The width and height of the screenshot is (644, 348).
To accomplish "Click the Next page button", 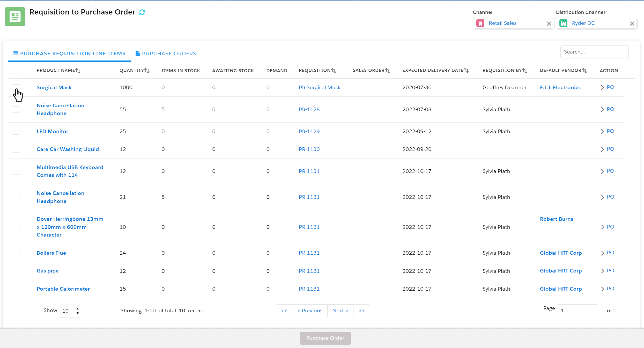I will [340, 311].
